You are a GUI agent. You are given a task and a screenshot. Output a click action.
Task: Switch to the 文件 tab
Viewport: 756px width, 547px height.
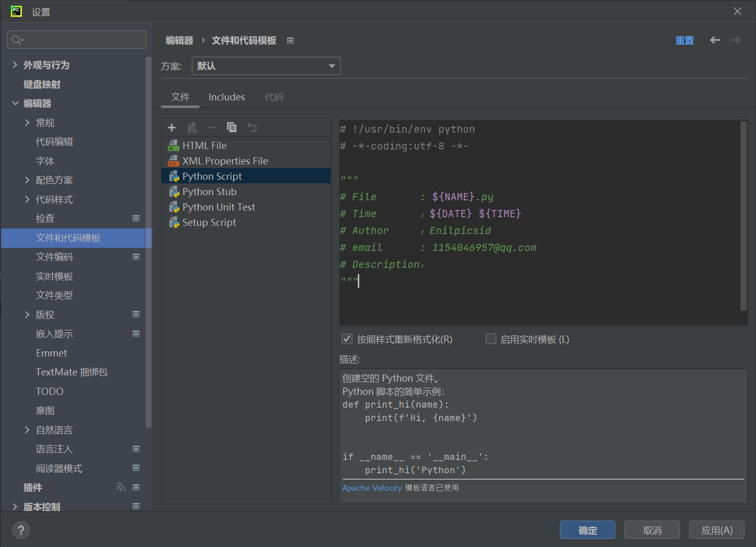tap(180, 97)
